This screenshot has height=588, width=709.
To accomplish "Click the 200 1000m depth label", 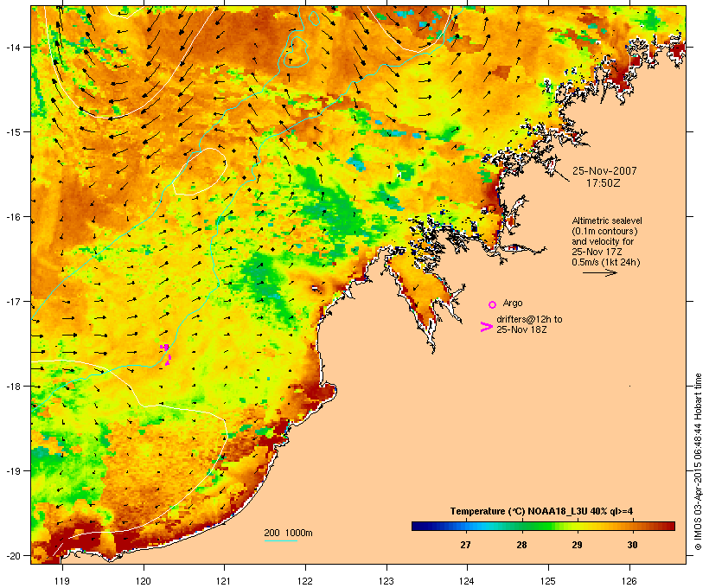I will click(x=288, y=533).
